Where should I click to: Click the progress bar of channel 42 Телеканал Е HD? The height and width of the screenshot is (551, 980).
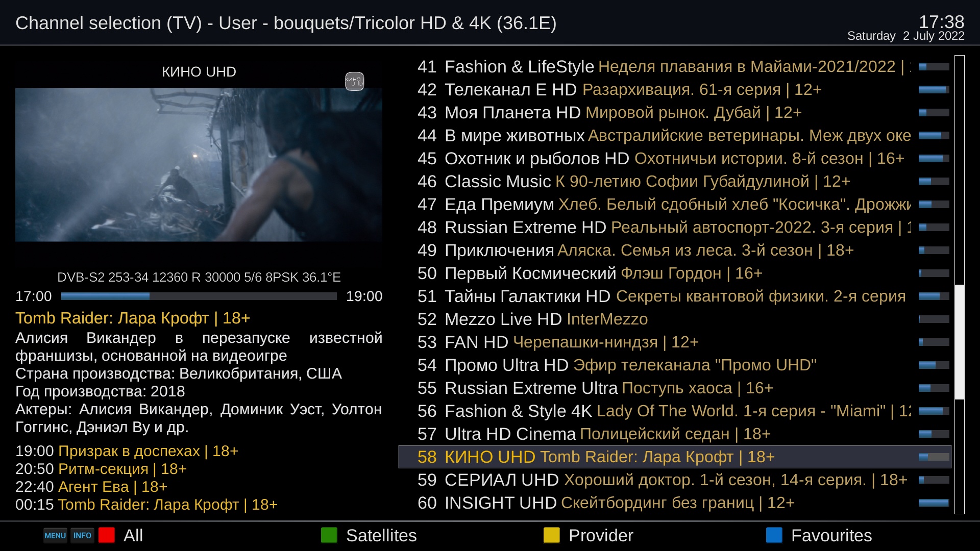tap(934, 89)
